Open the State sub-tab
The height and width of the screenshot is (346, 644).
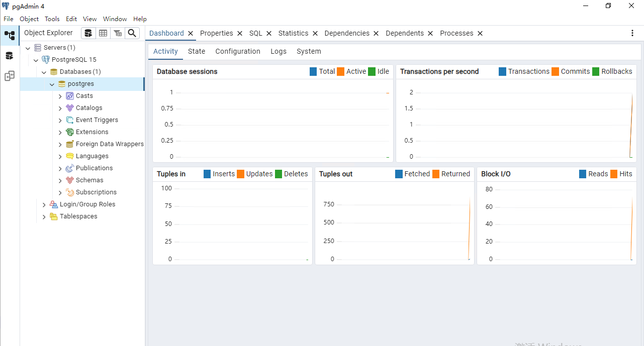point(197,51)
